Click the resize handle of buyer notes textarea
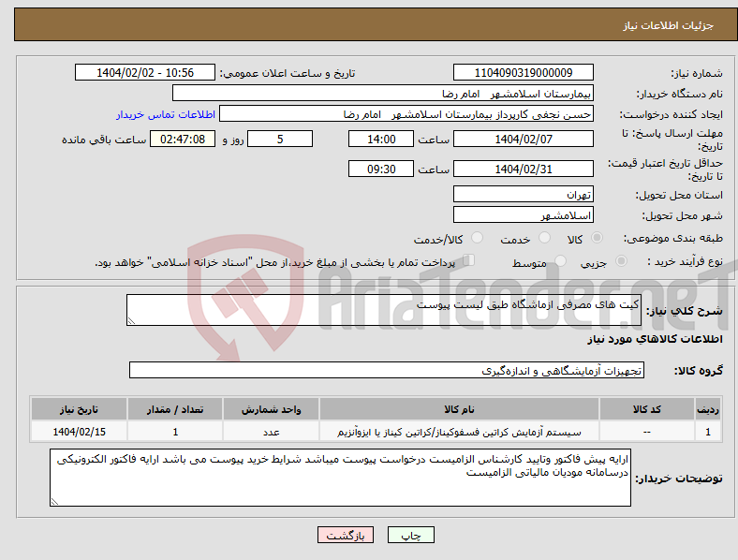The height and width of the screenshot is (560, 738). [x=54, y=502]
